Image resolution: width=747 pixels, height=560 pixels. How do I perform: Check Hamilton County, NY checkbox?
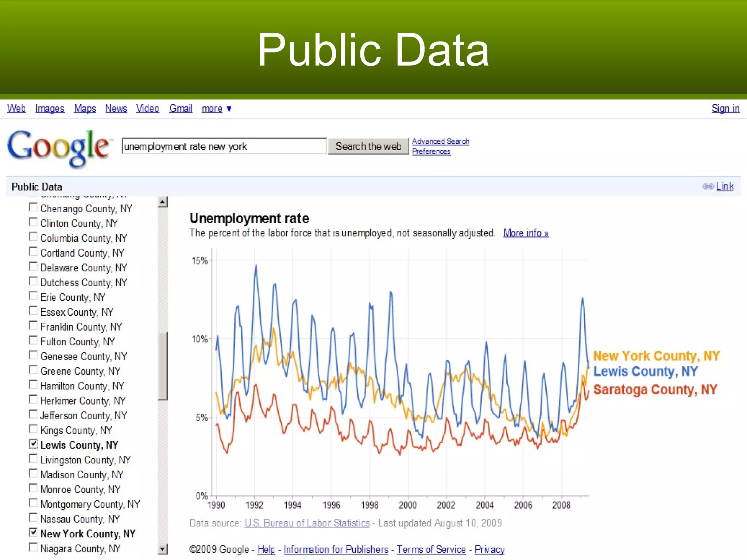[33, 385]
